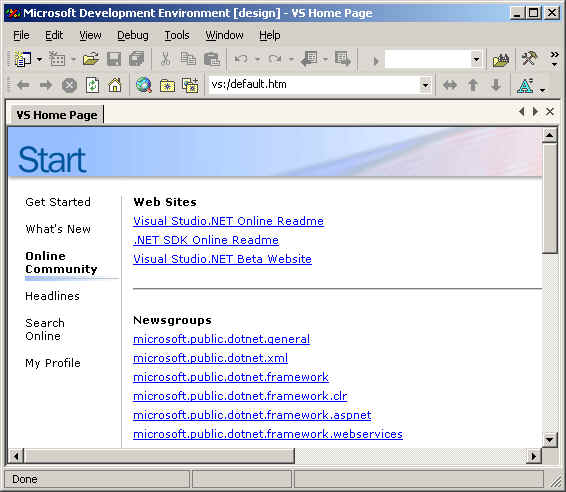
Task: Expand the toolbar options chevron
Action: 554,59
